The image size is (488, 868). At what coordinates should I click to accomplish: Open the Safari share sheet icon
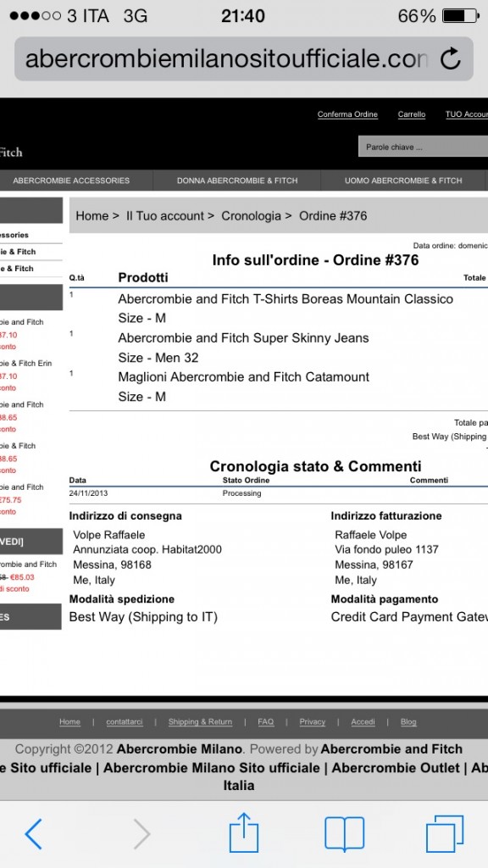pyautogui.click(x=244, y=832)
